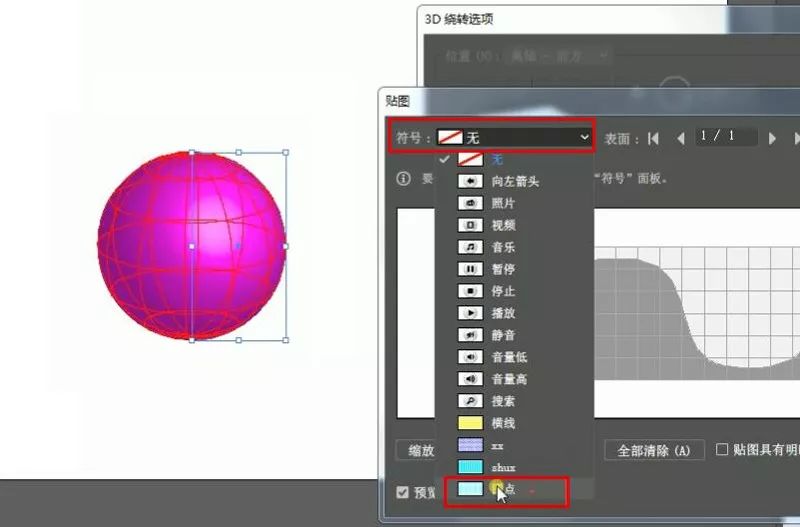Collapse the 符号 symbol dropdown
The image size is (800, 527).
click(584, 137)
